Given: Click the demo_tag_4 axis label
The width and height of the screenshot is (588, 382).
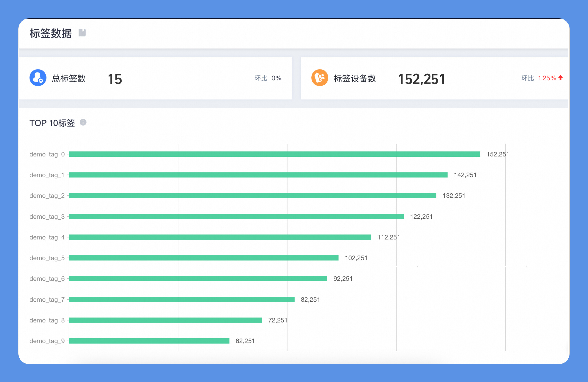Looking at the screenshot, I should 47,237.
